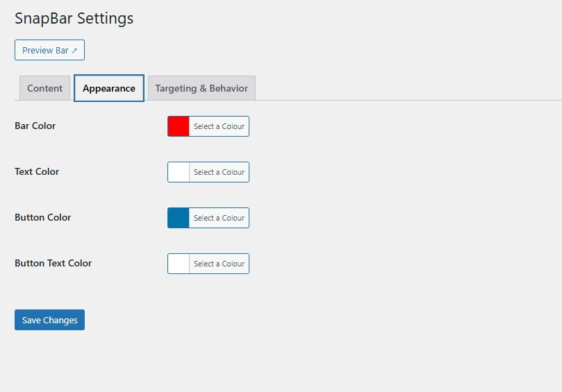562x392 pixels.
Task: Click the Preview Bar button
Action: [x=49, y=50]
